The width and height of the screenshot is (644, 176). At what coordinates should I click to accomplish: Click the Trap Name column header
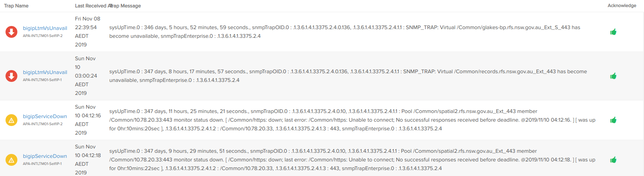pyautogui.click(x=16, y=6)
